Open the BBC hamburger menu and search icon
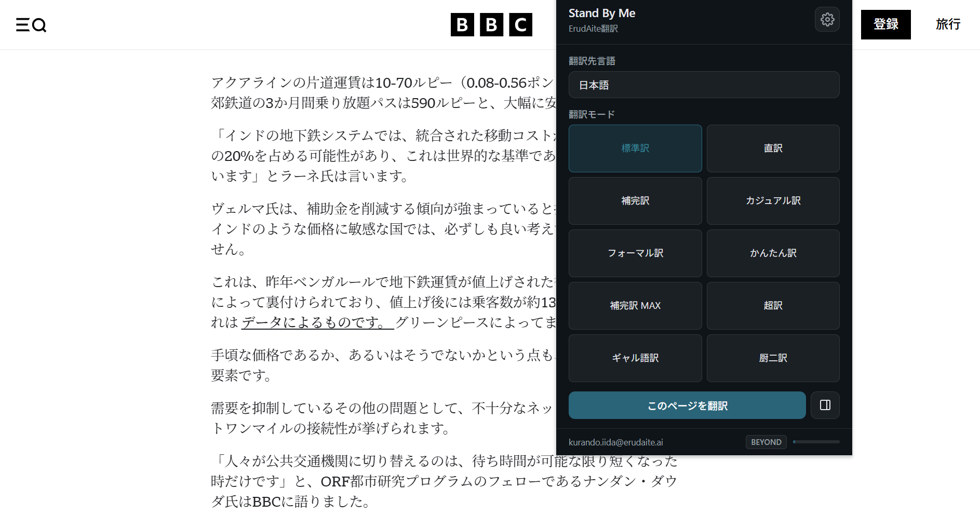980x515 pixels. (31, 24)
